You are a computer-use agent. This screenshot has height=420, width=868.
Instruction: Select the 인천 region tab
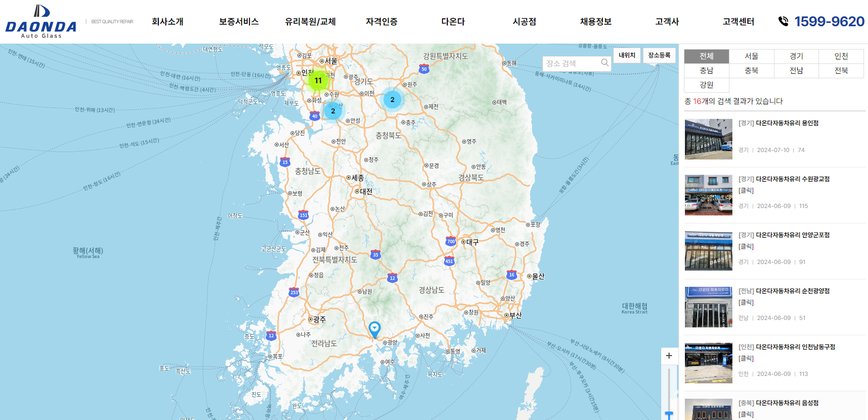[x=841, y=56]
